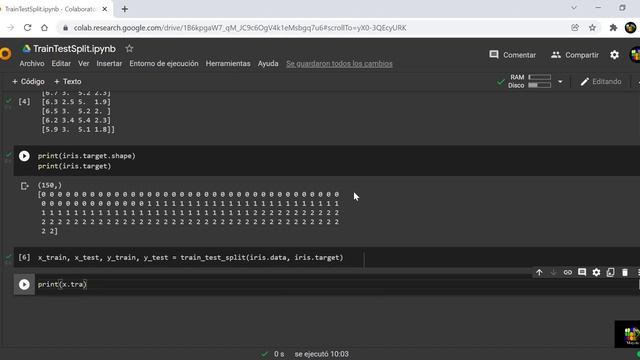Open Ver menu

click(84, 64)
